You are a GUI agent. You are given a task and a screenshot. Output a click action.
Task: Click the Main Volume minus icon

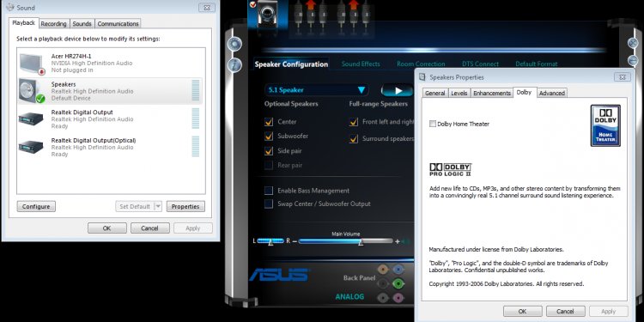click(x=294, y=241)
